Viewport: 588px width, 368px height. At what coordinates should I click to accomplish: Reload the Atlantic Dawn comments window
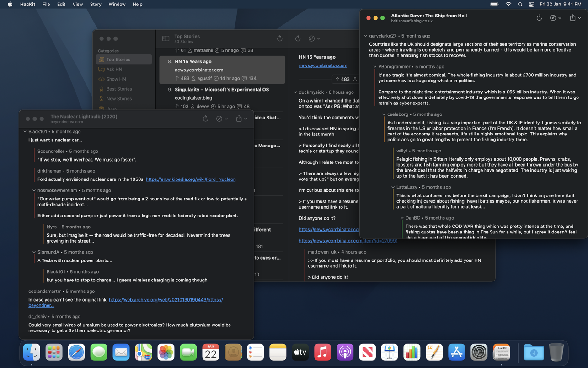pos(539,18)
